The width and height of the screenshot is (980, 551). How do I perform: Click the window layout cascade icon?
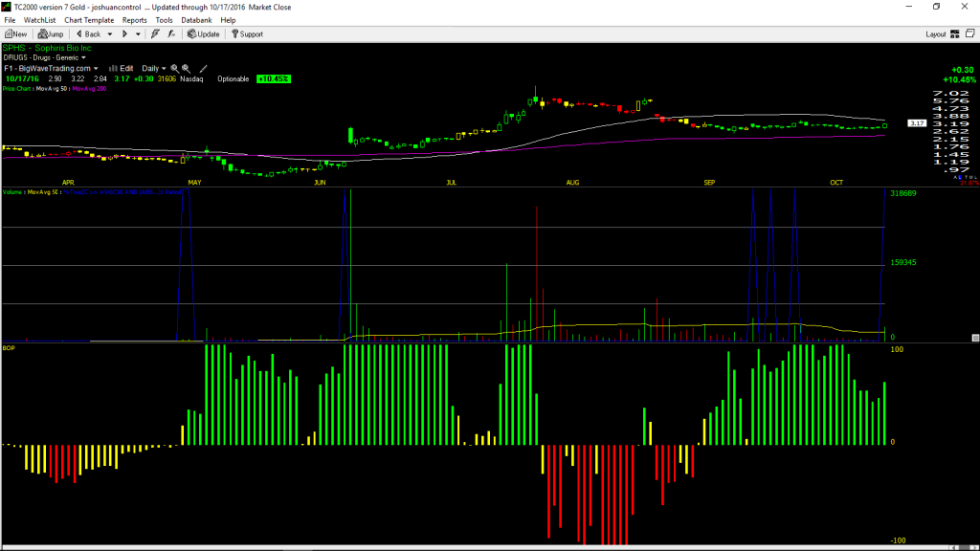pyautogui.click(x=970, y=33)
